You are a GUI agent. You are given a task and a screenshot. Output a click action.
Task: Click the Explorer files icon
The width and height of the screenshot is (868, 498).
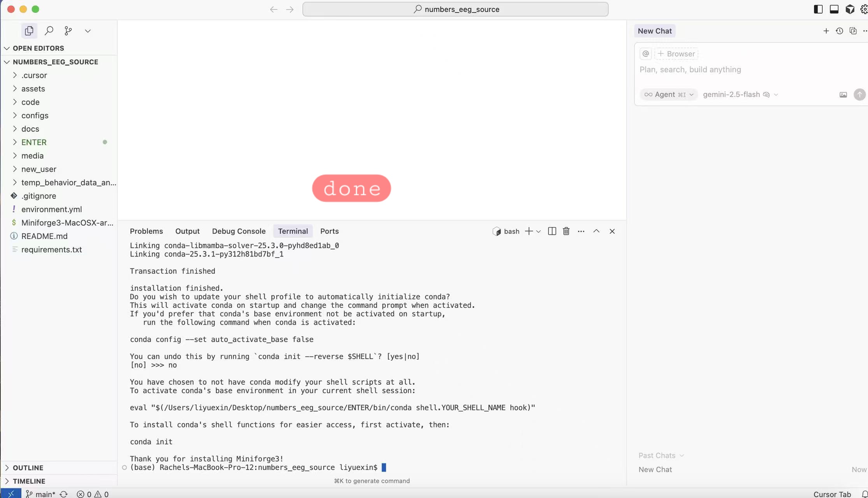[x=29, y=31]
